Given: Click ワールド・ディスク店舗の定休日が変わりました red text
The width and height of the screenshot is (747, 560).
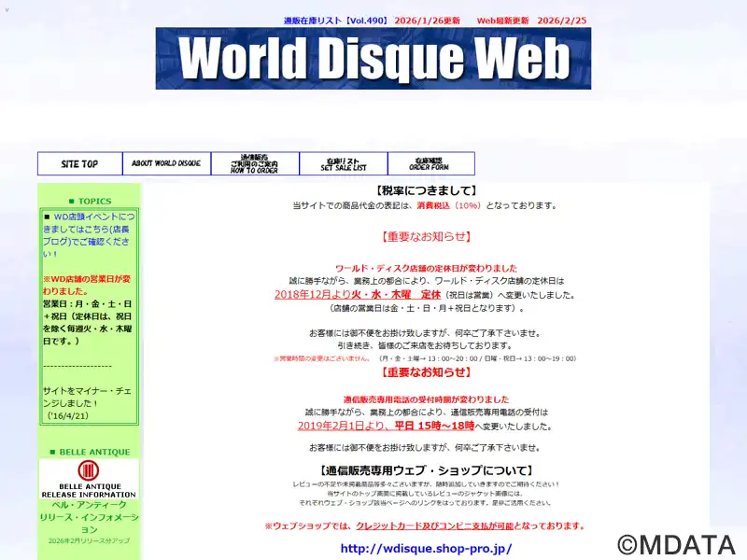Looking at the screenshot, I should [426, 268].
